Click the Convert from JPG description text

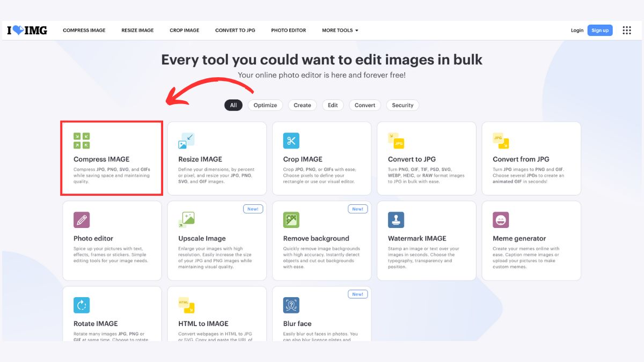[x=529, y=175]
